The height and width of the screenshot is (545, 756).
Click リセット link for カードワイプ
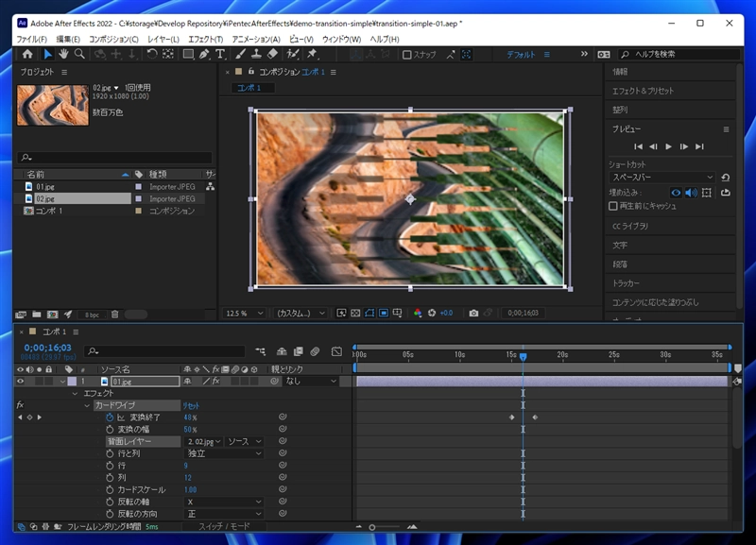tap(191, 406)
